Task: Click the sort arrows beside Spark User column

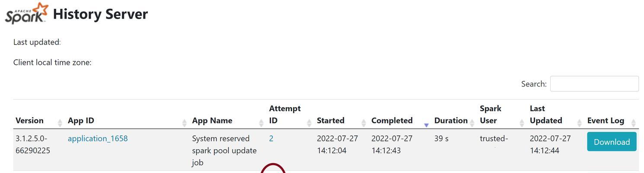Action: coord(522,123)
